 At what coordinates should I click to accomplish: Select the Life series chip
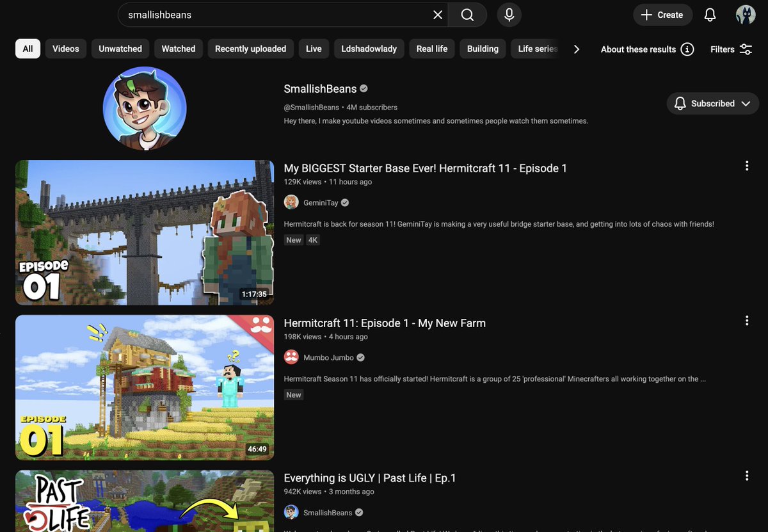(x=536, y=49)
